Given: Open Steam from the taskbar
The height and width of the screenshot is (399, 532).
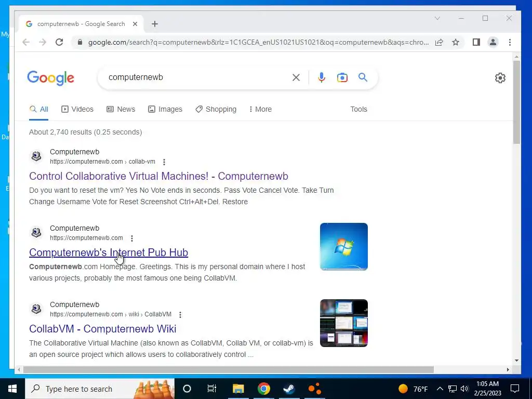Looking at the screenshot, I should tap(289, 389).
